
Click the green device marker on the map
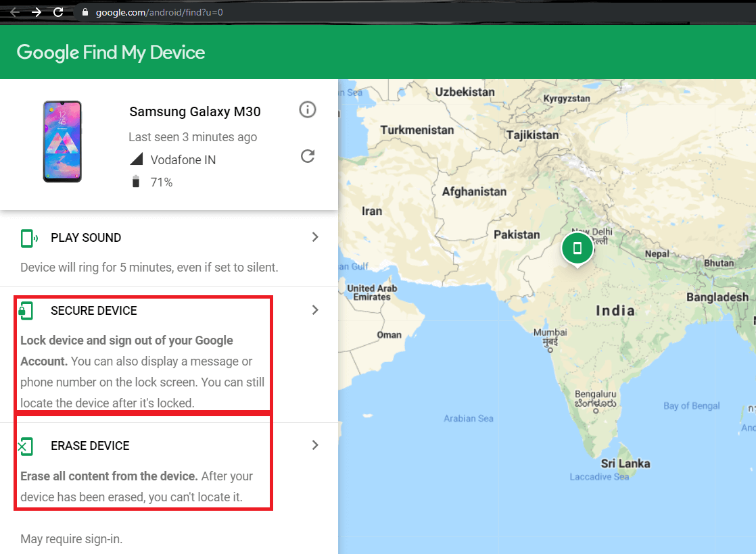coord(577,248)
